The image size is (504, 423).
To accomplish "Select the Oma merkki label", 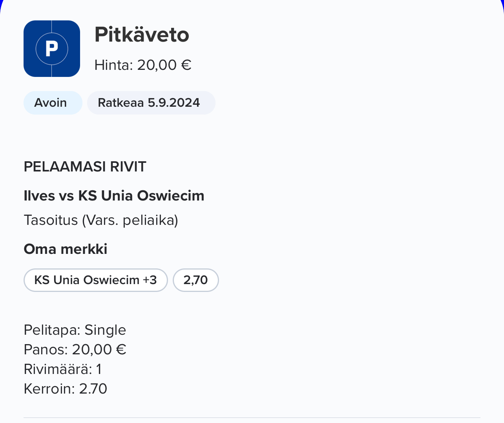I will [x=66, y=249].
